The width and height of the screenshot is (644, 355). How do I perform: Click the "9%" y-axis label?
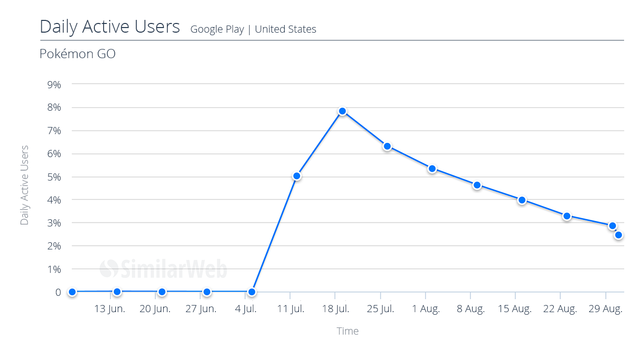pyautogui.click(x=53, y=85)
